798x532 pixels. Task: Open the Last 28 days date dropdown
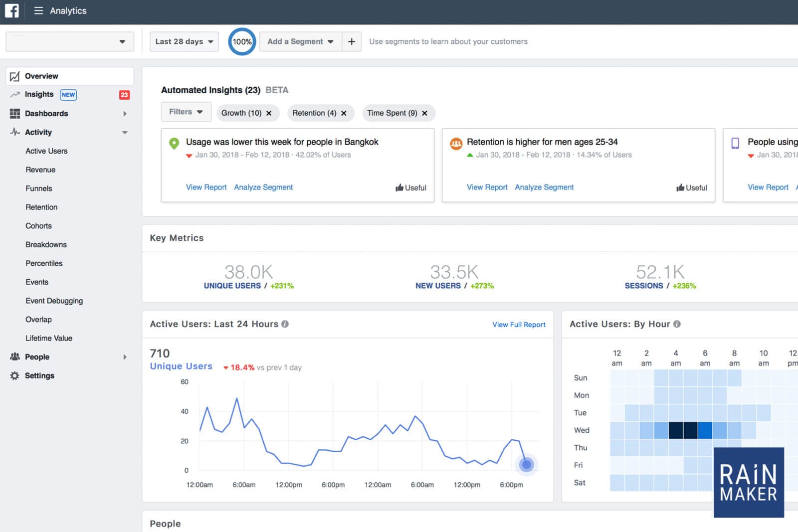coord(184,41)
